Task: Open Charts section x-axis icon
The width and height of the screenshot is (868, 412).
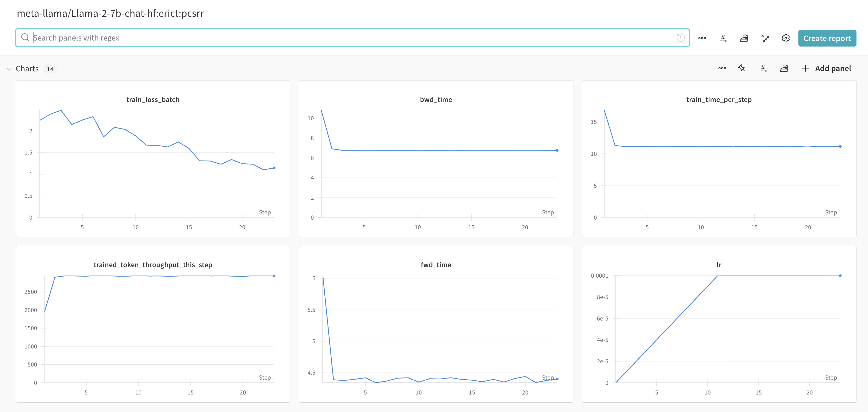Action: click(763, 68)
